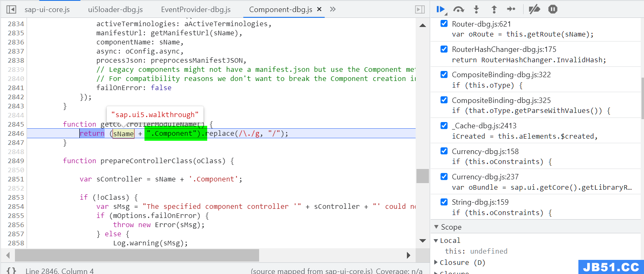Step out of current function

[494, 9]
